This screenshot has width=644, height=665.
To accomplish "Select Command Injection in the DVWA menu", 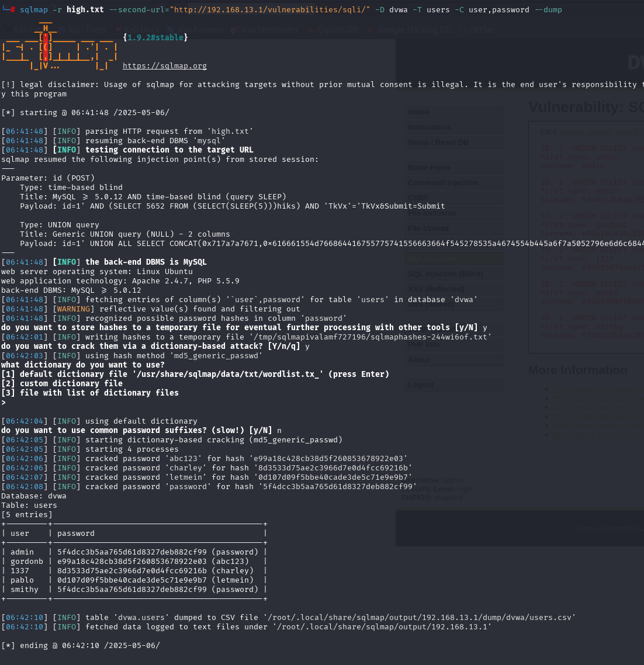I will tap(454, 183).
